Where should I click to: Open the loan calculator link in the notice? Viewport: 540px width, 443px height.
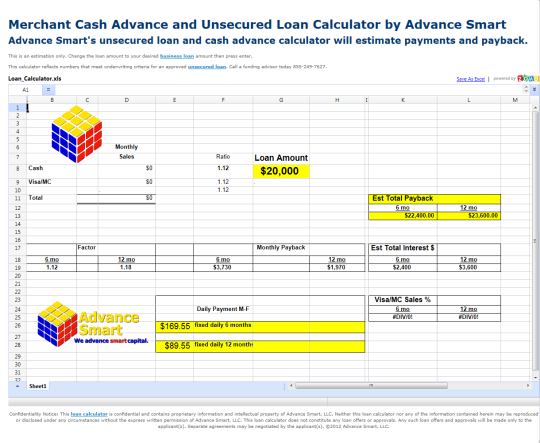89,414
